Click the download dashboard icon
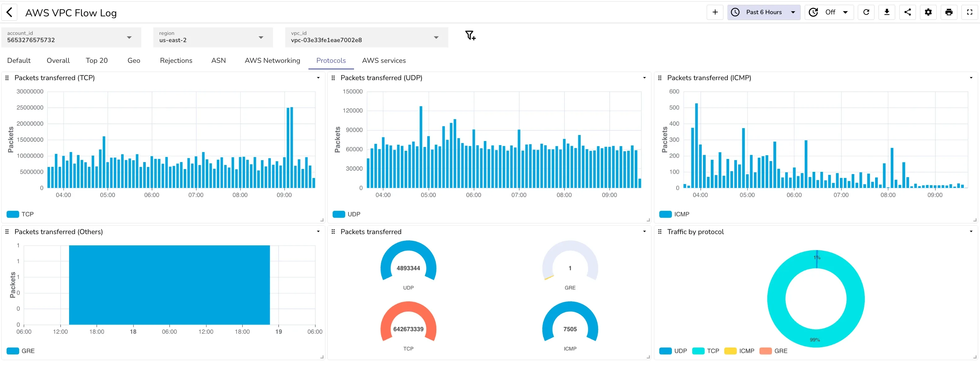 (886, 12)
